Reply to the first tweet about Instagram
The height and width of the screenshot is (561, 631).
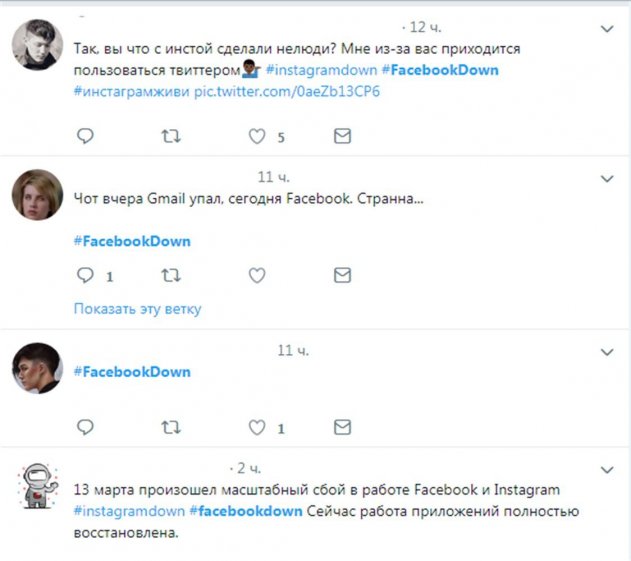click(x=86, y=136)
